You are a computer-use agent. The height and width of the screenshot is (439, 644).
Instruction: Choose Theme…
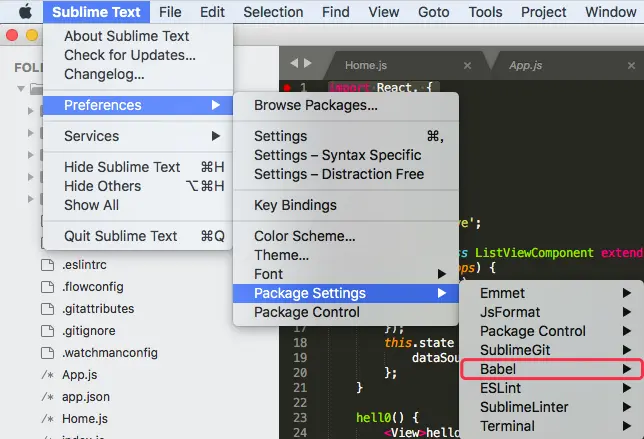coord(346,255)
